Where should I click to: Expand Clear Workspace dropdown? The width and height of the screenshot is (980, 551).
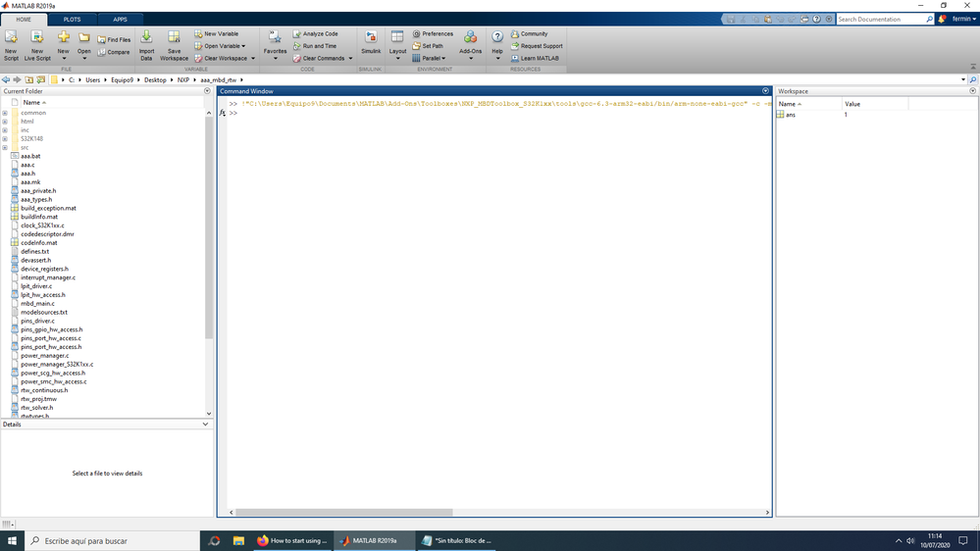click(x=253, y=58)
